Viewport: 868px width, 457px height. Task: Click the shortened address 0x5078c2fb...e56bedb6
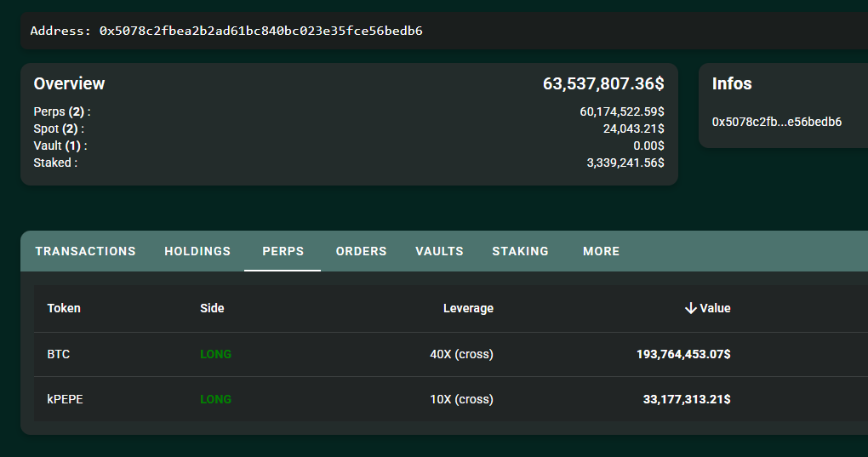(777, 122)
